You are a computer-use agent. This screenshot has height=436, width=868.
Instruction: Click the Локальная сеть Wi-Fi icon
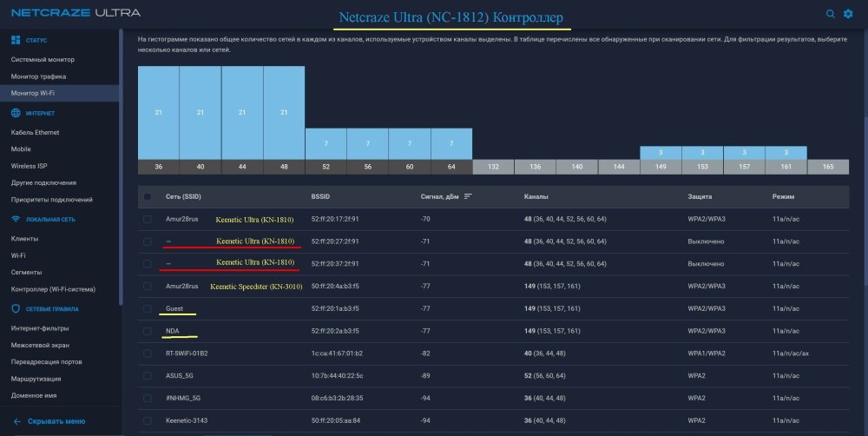pos(16,220)
